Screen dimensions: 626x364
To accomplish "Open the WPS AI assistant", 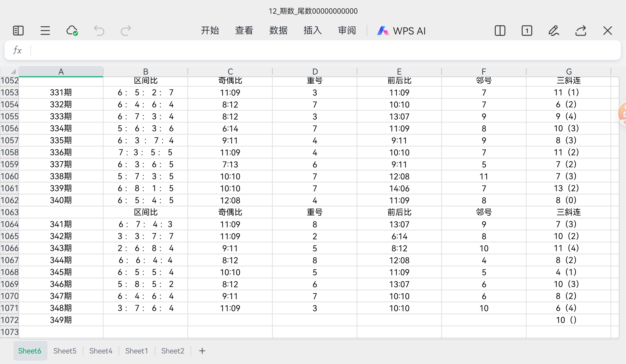I will click(401, 31).
